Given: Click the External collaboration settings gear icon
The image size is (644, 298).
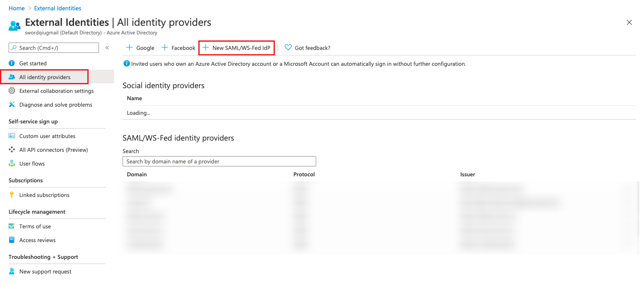Looking at the screenshot, I should [x=12, y=91].
